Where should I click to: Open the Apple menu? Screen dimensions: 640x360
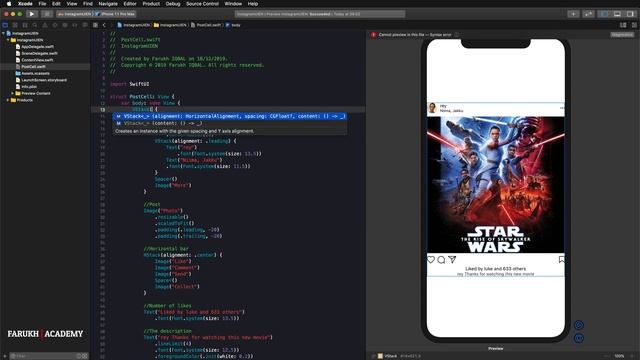coord(9,4)
